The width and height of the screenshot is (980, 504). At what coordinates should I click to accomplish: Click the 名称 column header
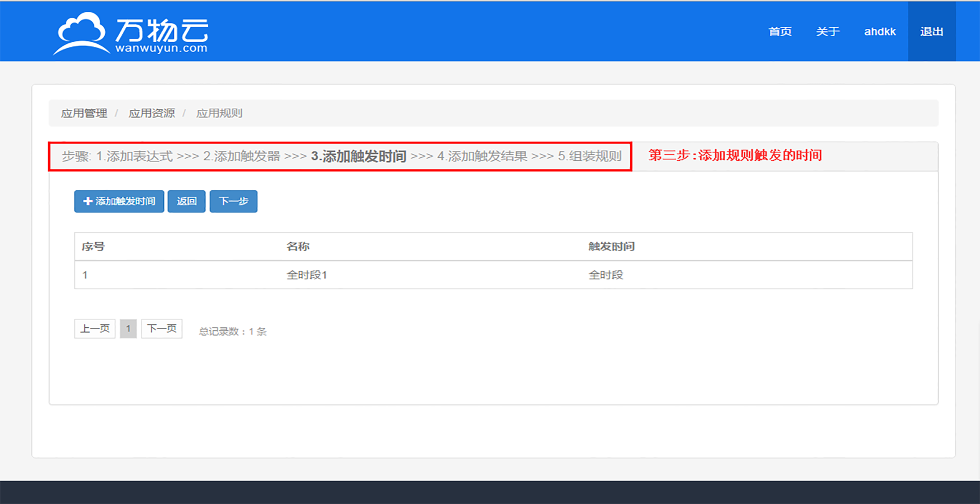(298, 247)
